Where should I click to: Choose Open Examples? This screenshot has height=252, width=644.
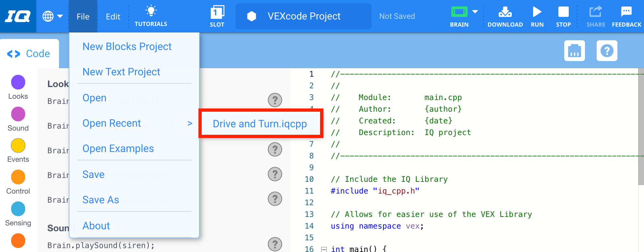click(118, 148)
